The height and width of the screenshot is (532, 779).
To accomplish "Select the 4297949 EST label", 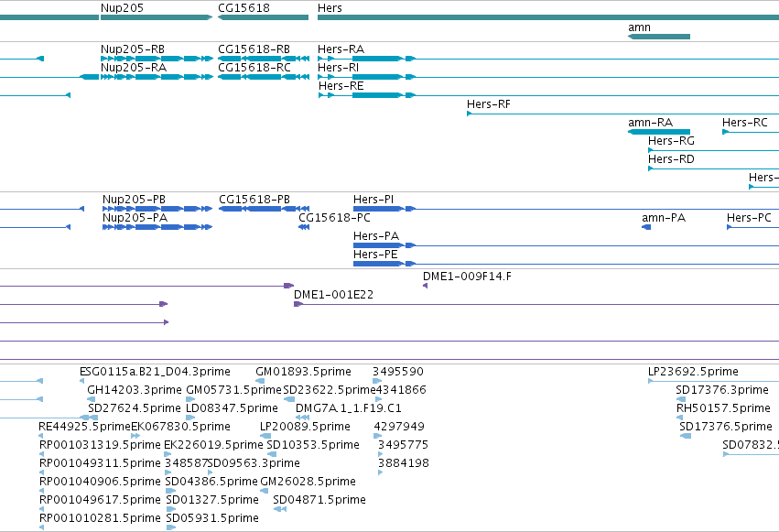I will (x=399, y=427).
